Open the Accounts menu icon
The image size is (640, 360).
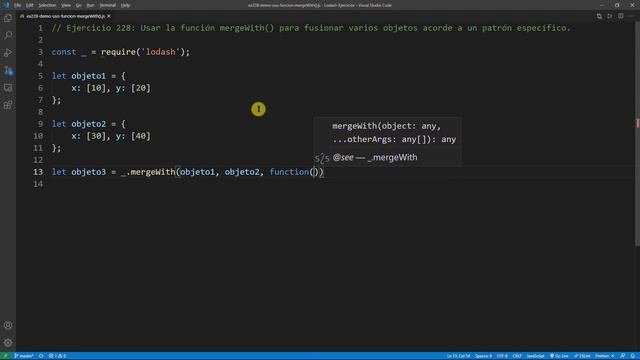[x=8, y=325]
